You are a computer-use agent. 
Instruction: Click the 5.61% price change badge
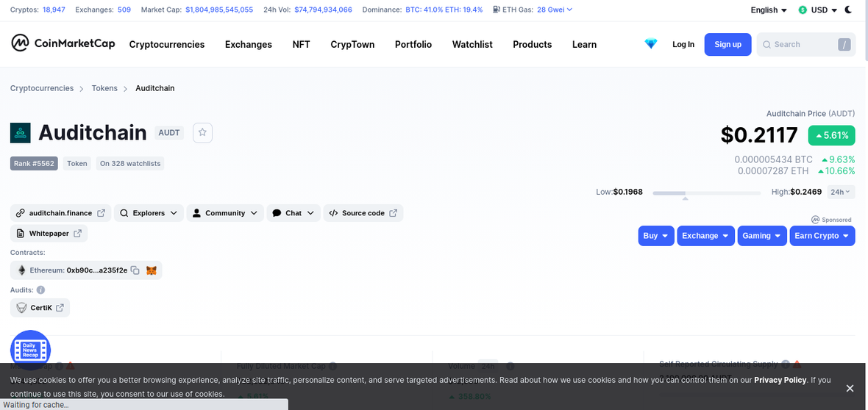(x=831, y=135)
